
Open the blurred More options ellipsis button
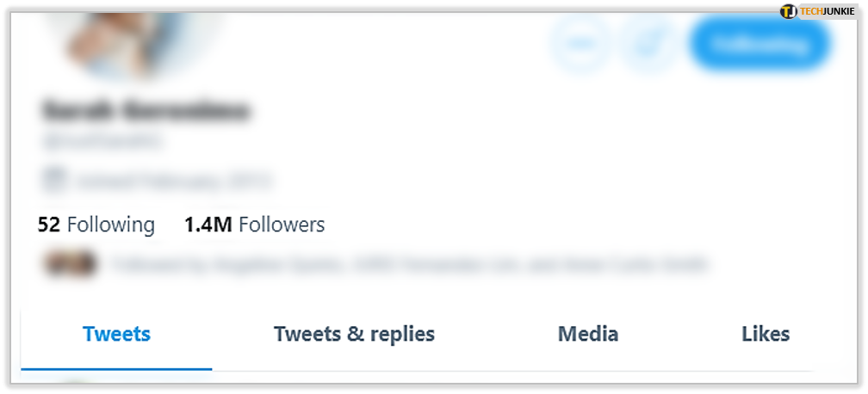click(580, 44)
